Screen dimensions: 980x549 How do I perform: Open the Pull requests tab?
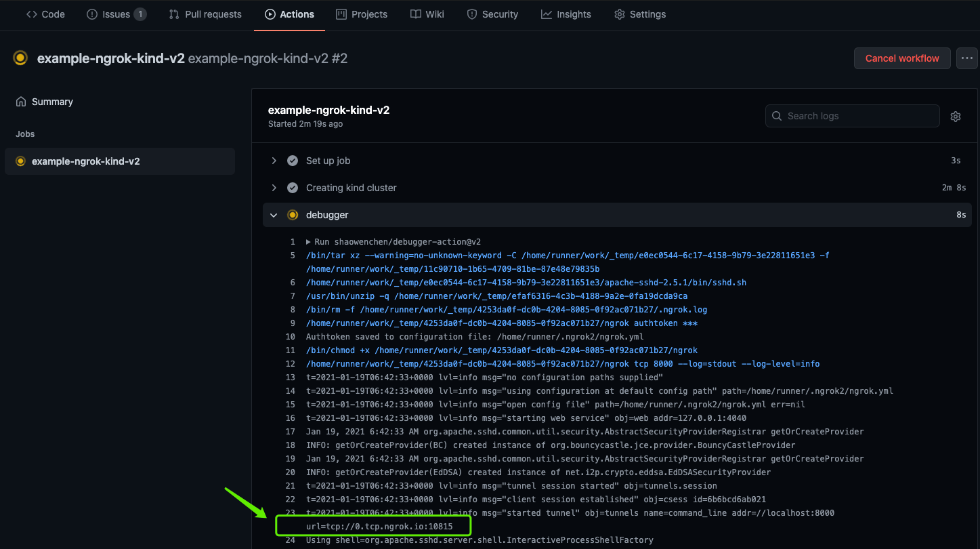(205, 14)
